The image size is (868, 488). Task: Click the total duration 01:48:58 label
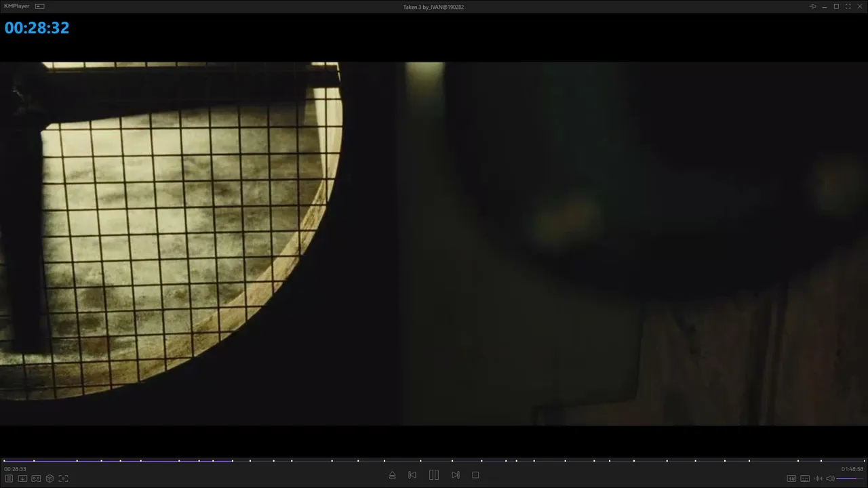pyautogui.click(x=852, y=469)
